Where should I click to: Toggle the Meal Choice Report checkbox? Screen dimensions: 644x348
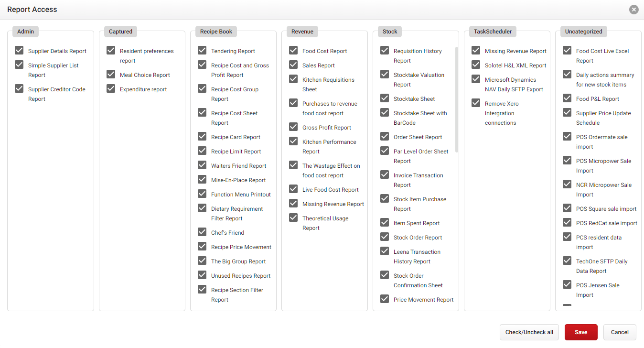click(x=111, y=75)
